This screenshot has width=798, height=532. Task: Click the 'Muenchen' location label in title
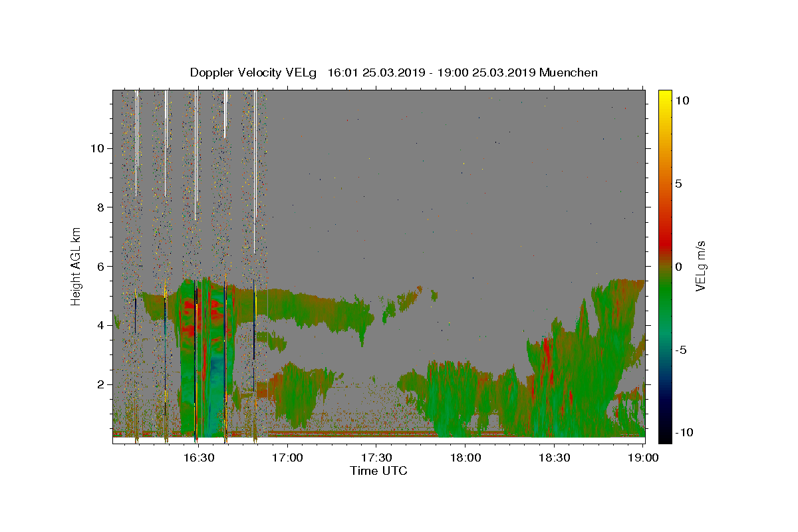[569, 72]
